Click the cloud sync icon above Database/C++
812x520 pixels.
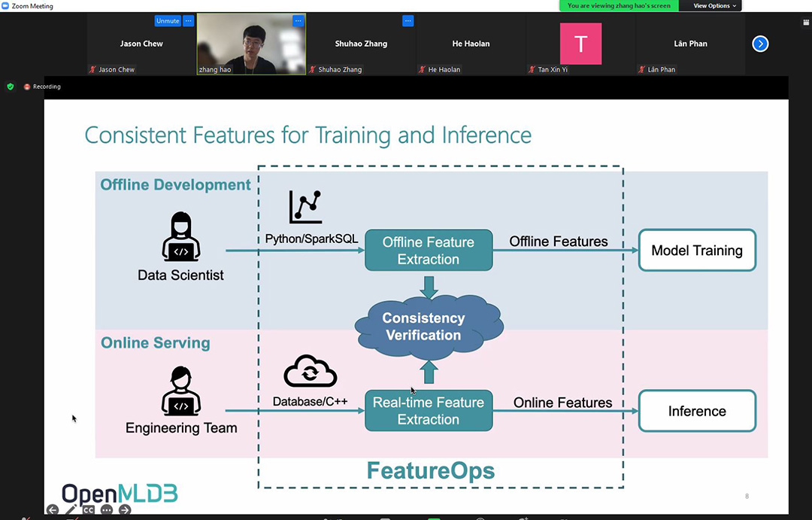(311, 371)
